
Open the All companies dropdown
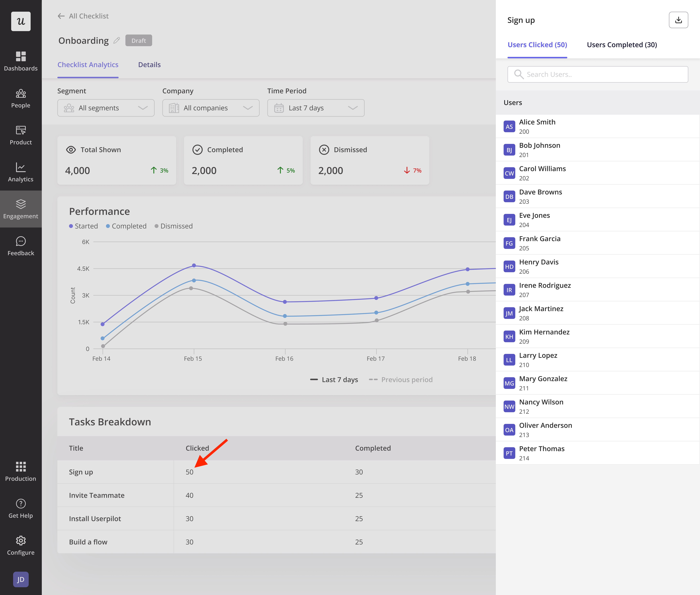coord(211,108)
